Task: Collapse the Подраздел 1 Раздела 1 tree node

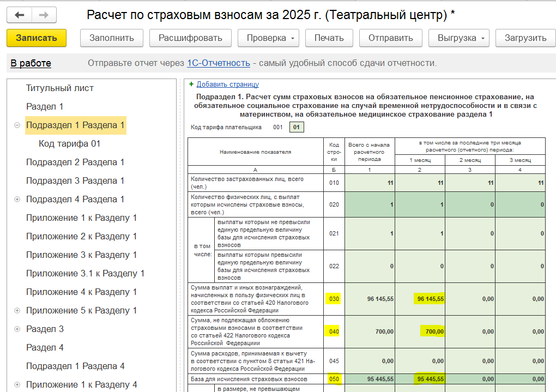Action: 17,125
